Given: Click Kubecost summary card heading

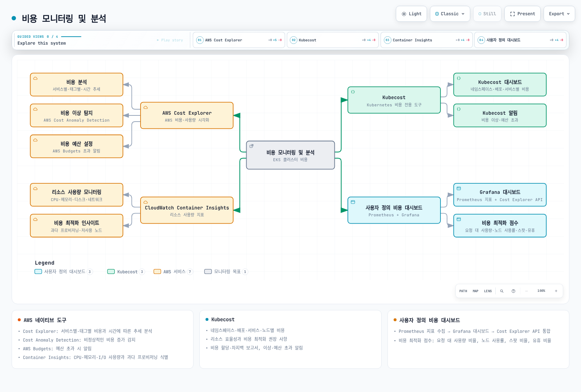Looking at the screenshot, I should pos(223,319).
